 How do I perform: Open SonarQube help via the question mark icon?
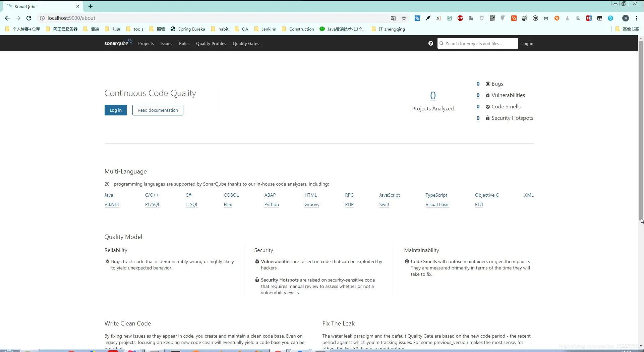coord(430,43)
